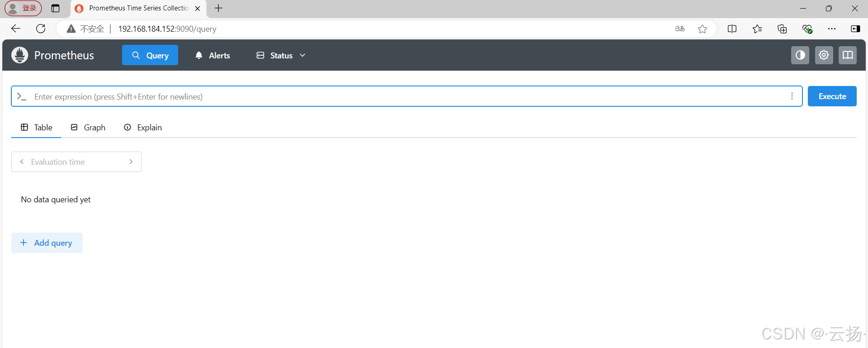
Task: Focus the expression input field
Action: pyautogui.click(x=407, y=96)
